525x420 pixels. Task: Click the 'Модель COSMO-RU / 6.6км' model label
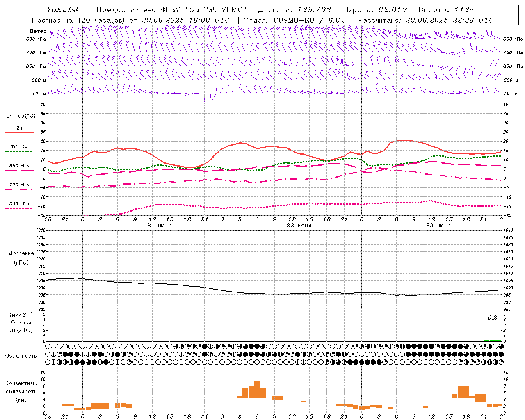tap(296, 20)
